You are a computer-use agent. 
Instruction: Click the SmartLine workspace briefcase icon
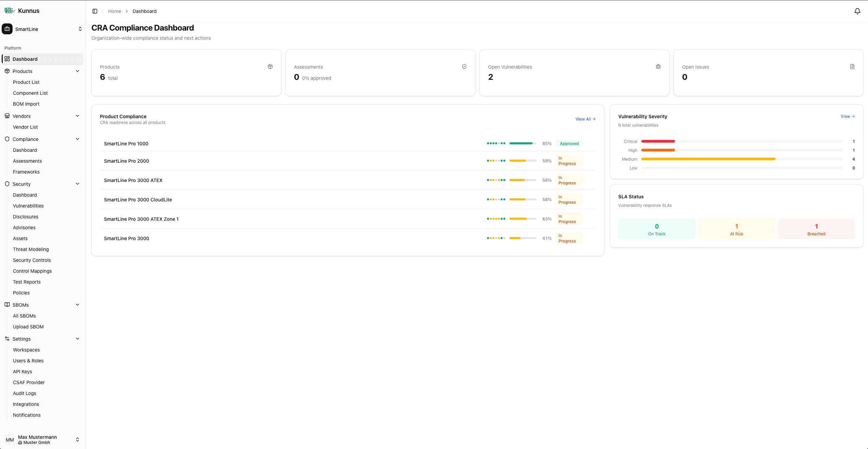(x=7, y=29)
